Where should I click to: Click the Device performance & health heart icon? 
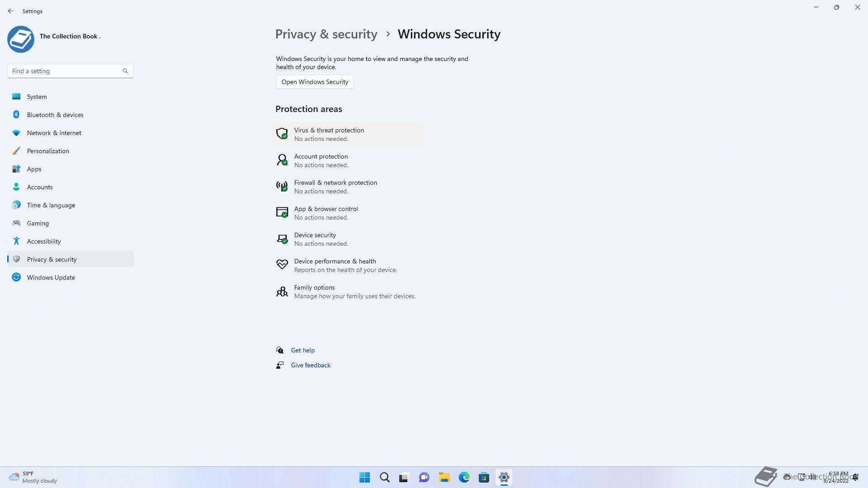point(282,265)
